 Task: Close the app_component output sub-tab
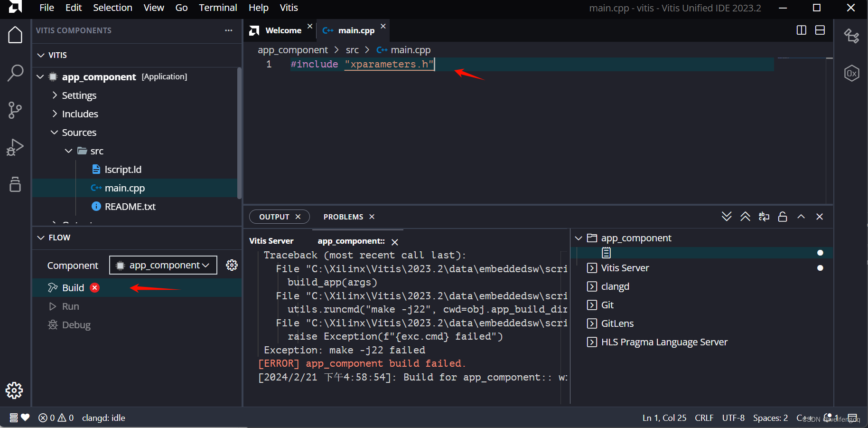(x=394, y=242)
